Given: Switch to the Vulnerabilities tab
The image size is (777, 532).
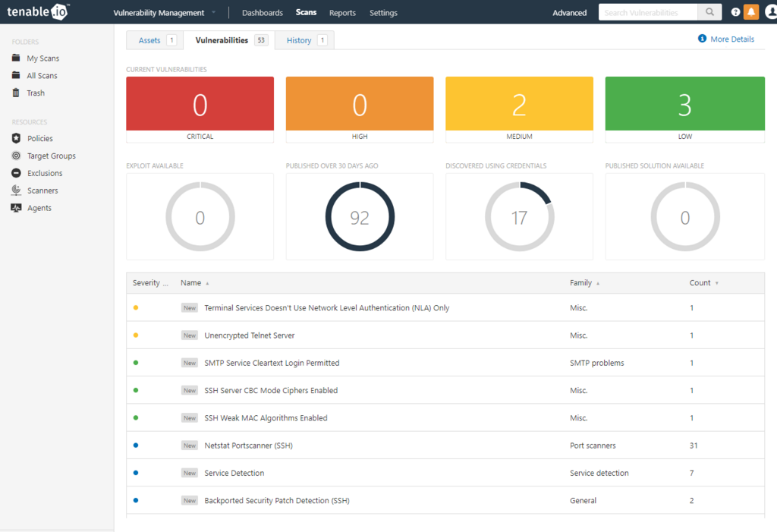Looking at the screenshot, I should click(x=229, y=40).
